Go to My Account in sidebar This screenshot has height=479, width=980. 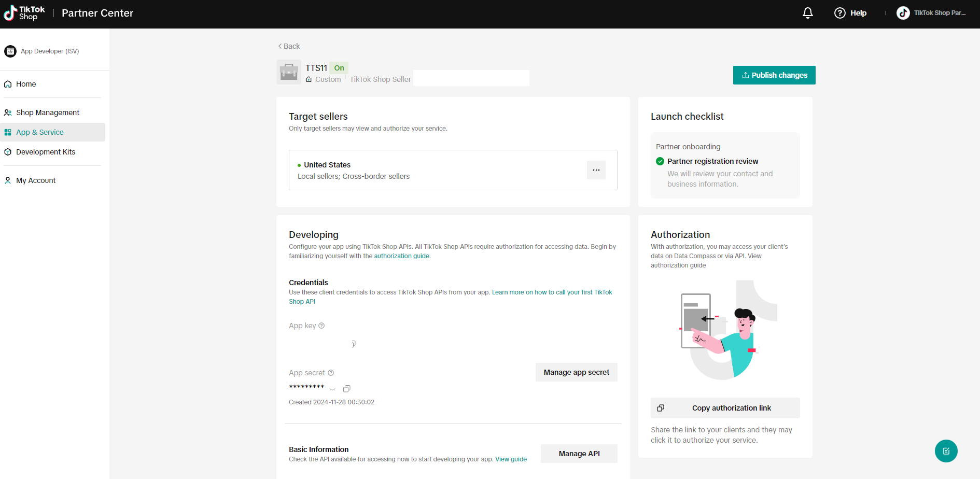click(x=36, y=180)
